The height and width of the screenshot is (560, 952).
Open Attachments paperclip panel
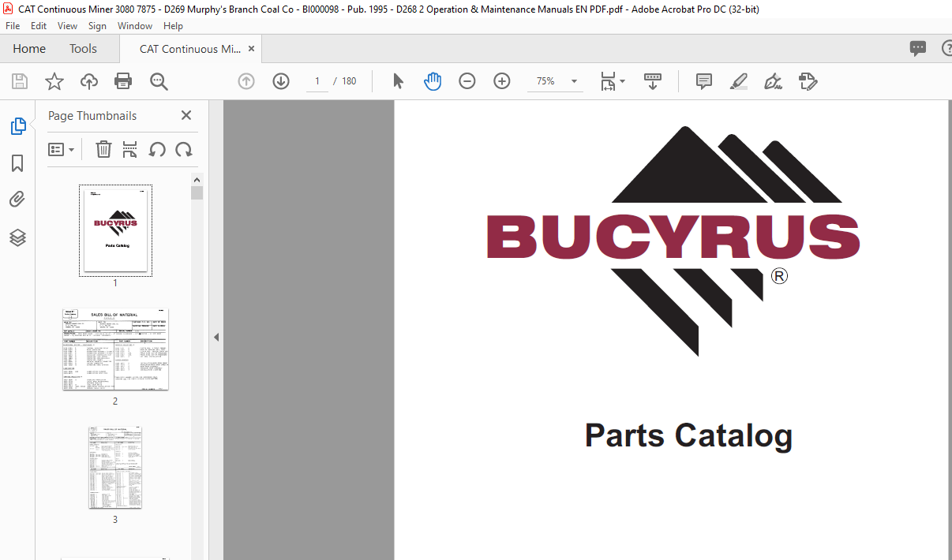17,200
